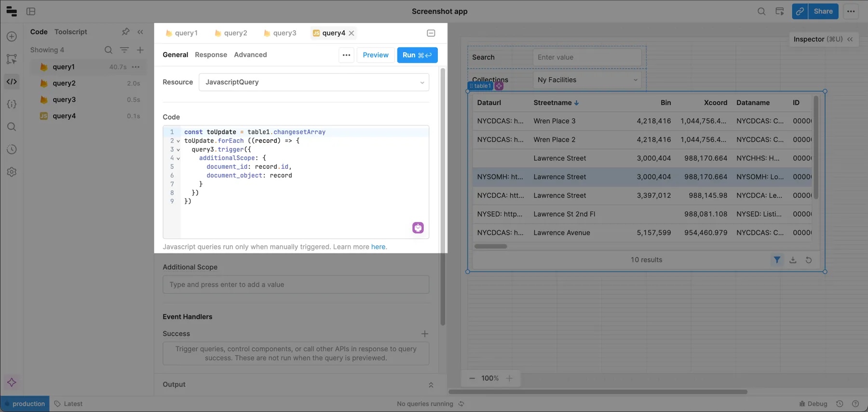868x412 pixels.
Task: Focus the Additional Scope input field
Action: 296,285
